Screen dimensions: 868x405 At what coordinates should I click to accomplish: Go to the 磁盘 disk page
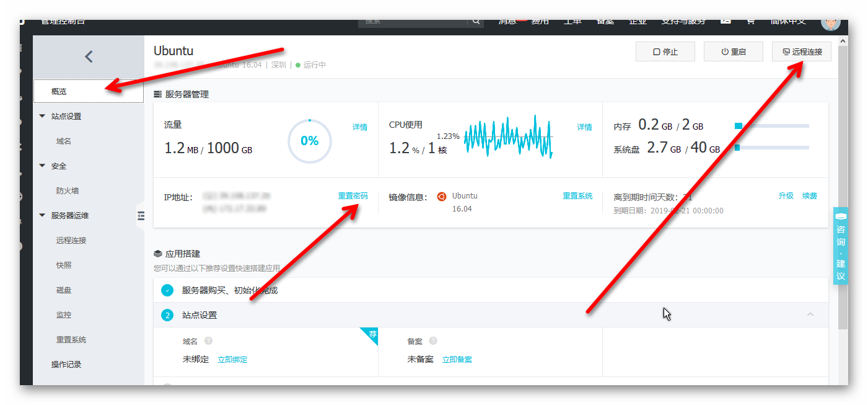[x=64, y=290]
